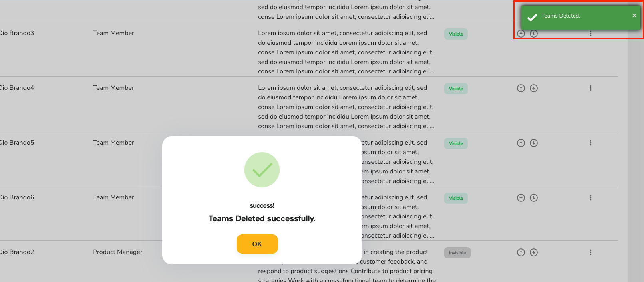Click the green success checkmark in dialog
The width and height of the screenshot is (644, 282).
point(262,170)
